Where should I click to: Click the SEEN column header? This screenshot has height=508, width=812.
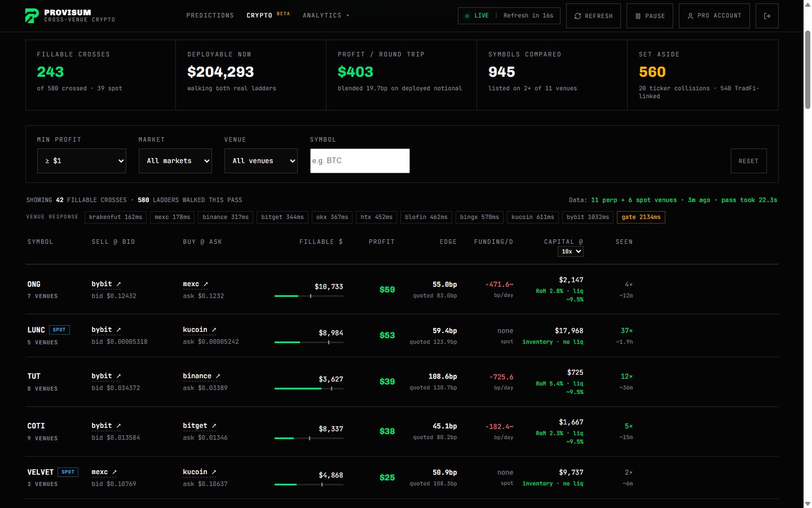pos(624,242)
